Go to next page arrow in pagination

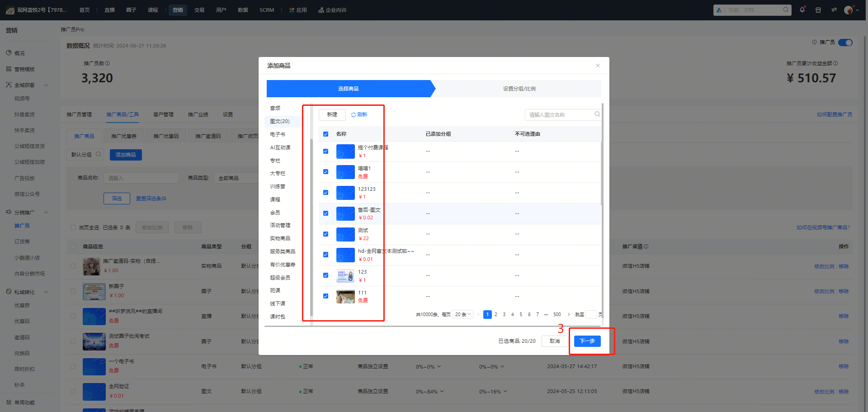(569, 314)
